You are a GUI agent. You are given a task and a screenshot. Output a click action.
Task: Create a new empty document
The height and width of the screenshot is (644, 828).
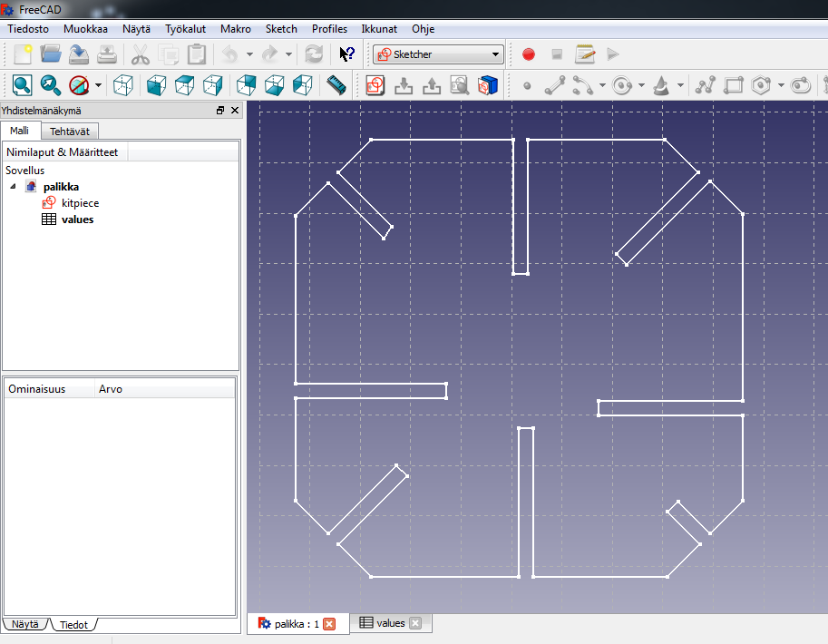23,54
